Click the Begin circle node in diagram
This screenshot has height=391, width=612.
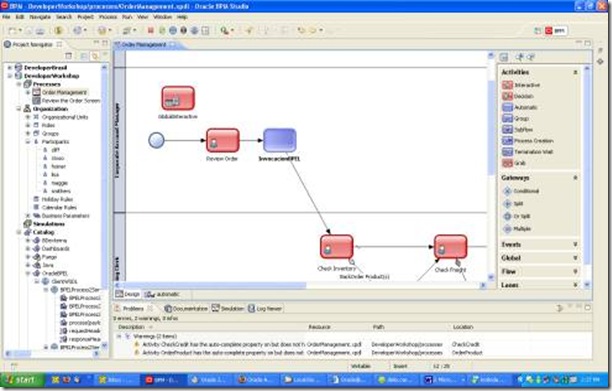156,140
